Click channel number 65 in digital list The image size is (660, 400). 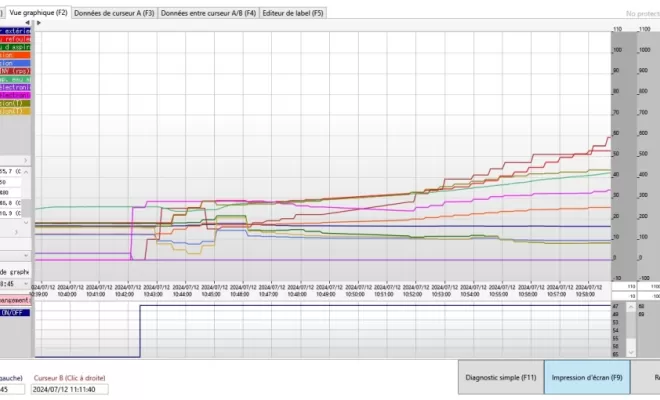(615, 354)
